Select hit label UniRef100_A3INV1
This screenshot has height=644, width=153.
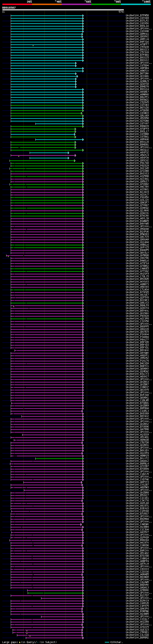[137, 190]
